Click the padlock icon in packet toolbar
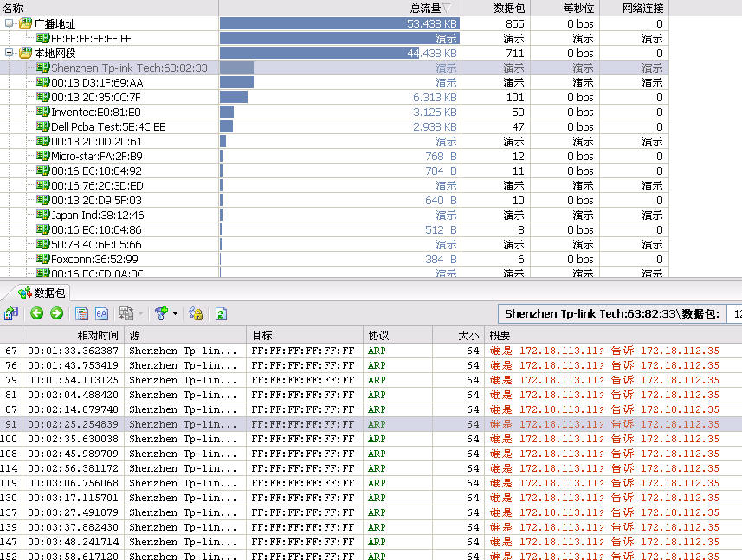 [x=196, y=313]
